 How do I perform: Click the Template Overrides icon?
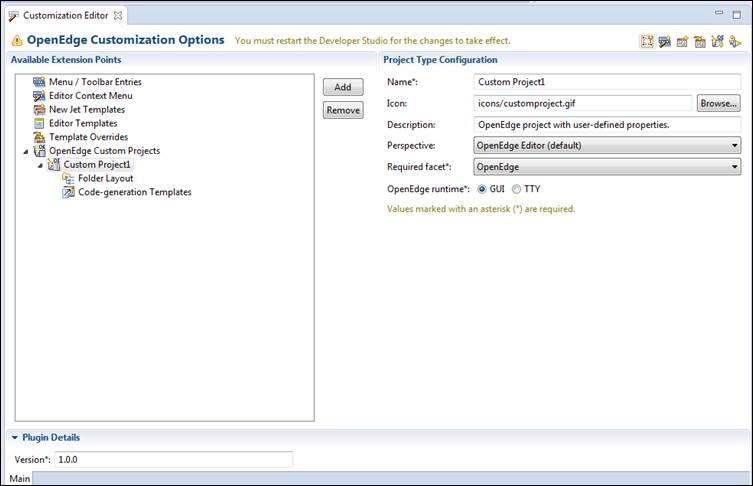click(39, 137)
